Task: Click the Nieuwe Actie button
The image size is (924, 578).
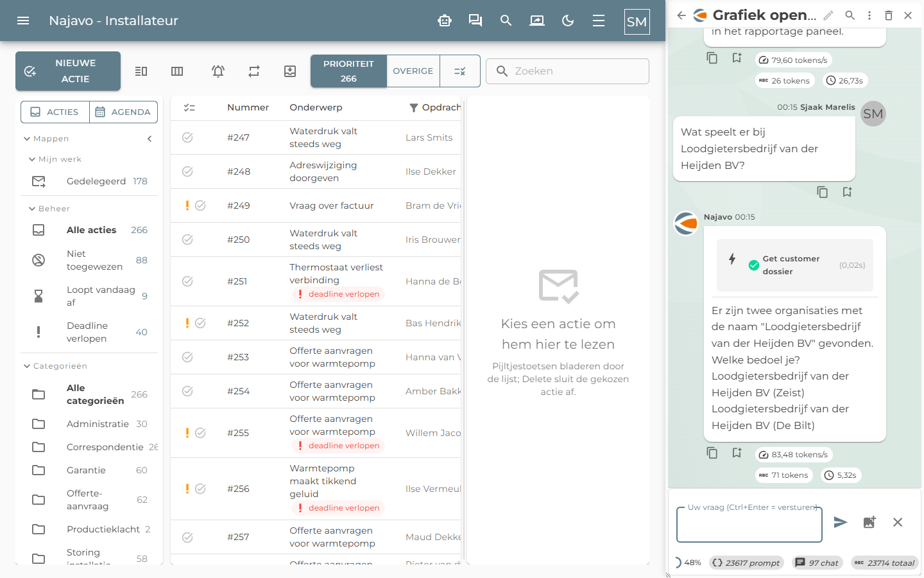Action: tap(68, 71)
